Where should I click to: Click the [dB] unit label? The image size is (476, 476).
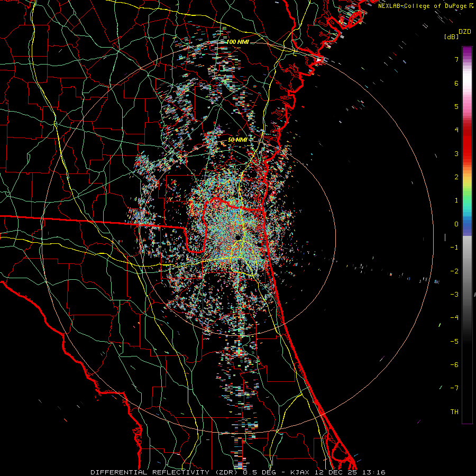[451, 36]
